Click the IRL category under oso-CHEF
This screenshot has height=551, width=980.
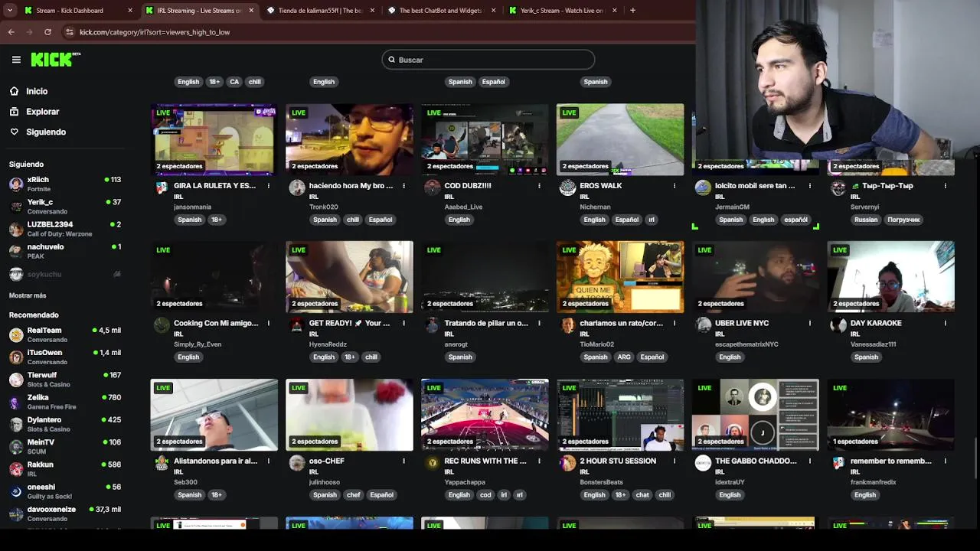313,472
